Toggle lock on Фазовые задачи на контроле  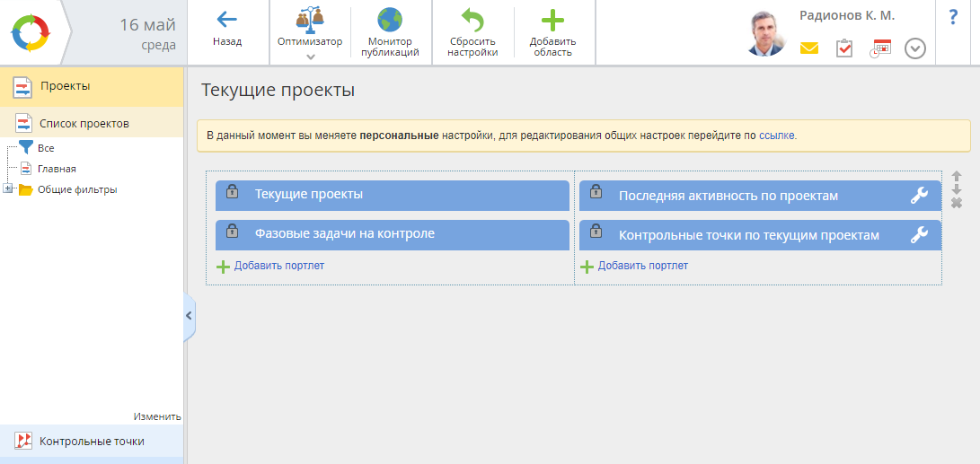pos(232,232)
